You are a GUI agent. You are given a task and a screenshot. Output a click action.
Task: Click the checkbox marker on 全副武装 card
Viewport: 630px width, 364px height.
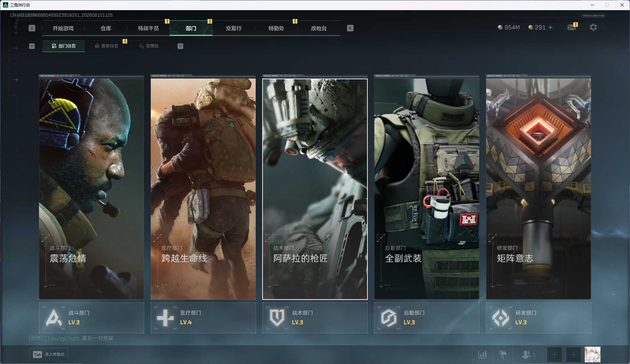[381, 238]
